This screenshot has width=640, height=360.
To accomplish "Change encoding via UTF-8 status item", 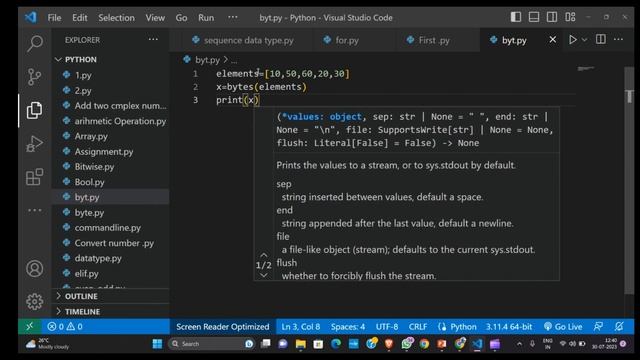I will coord(387,327).
